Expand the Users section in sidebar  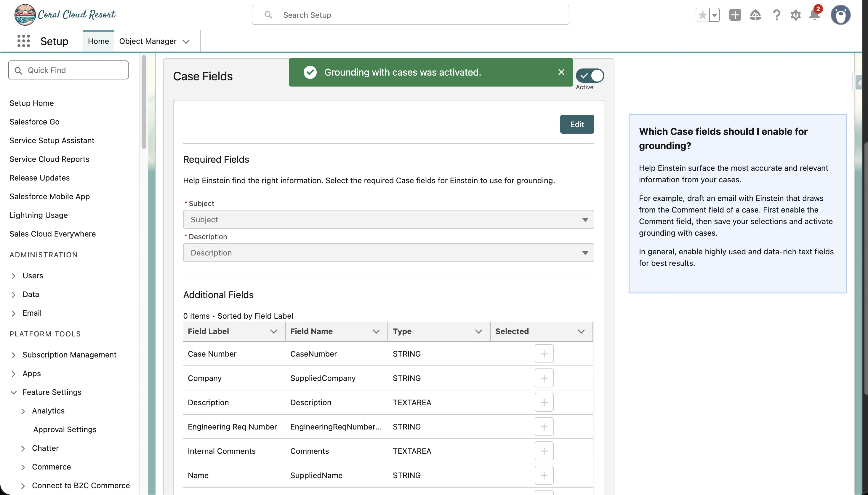click(x=14, y=276)
